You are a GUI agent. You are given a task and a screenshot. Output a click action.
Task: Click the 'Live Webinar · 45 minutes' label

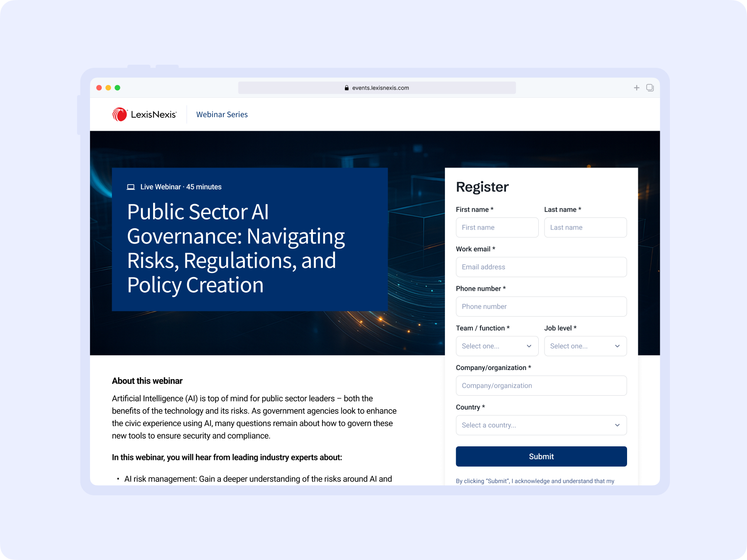[181, 187]
